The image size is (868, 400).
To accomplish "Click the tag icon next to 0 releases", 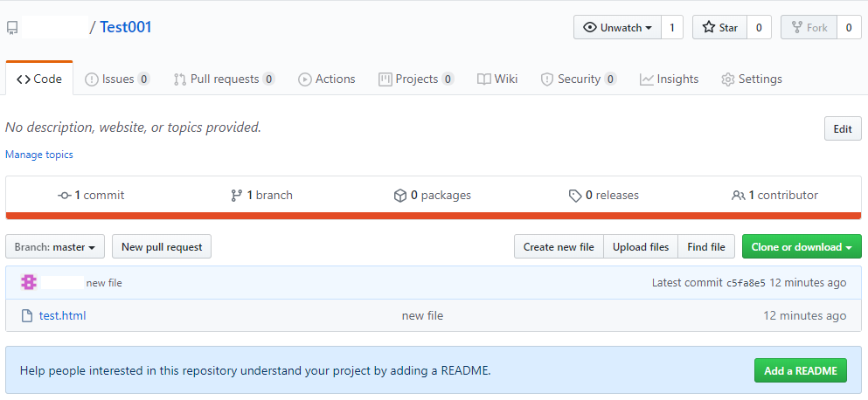I will click(575, 196).
